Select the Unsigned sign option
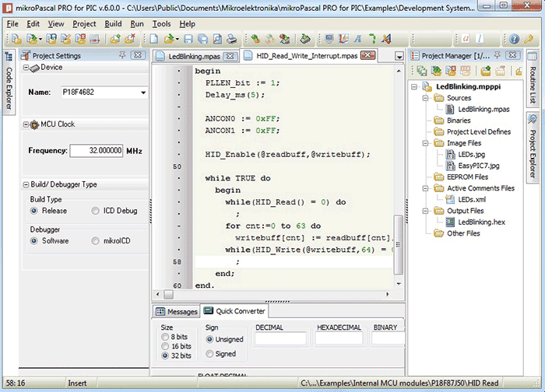The height and width of the screenshot is (392, 545). [x=209, y=340]
